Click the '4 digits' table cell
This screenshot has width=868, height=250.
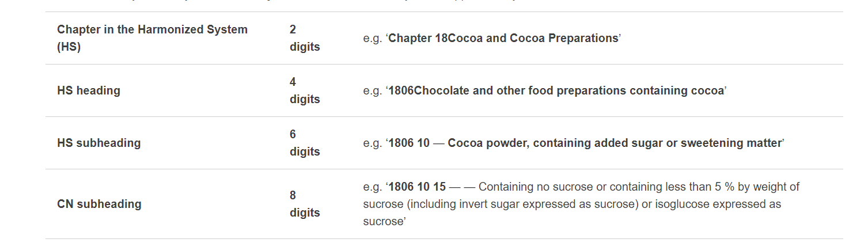click(304, 90)
